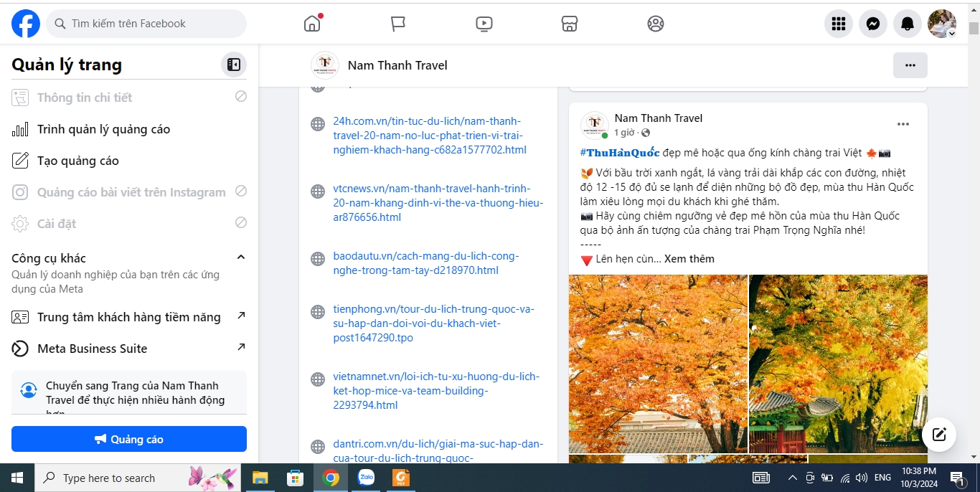980x492 pixels.
Task: Click globe icon next to 24h.com.vn link
Action: [x=318, y=124]
